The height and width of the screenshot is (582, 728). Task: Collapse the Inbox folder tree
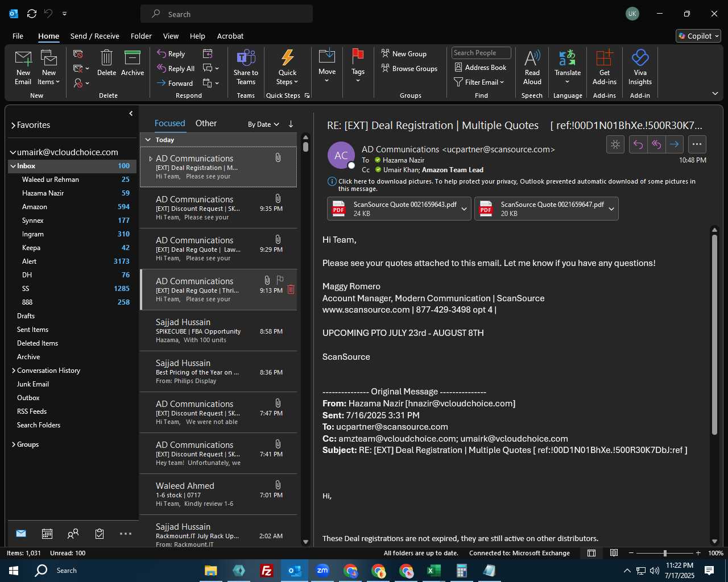[13, 166]
